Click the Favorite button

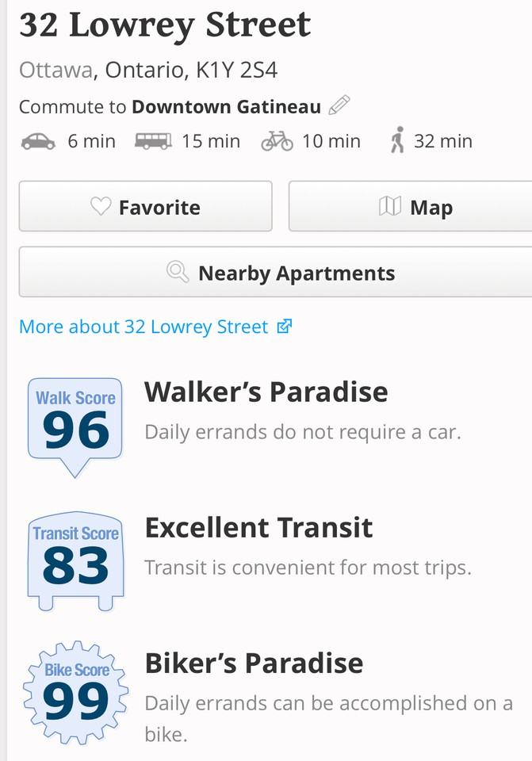click(x=145, y=207)
